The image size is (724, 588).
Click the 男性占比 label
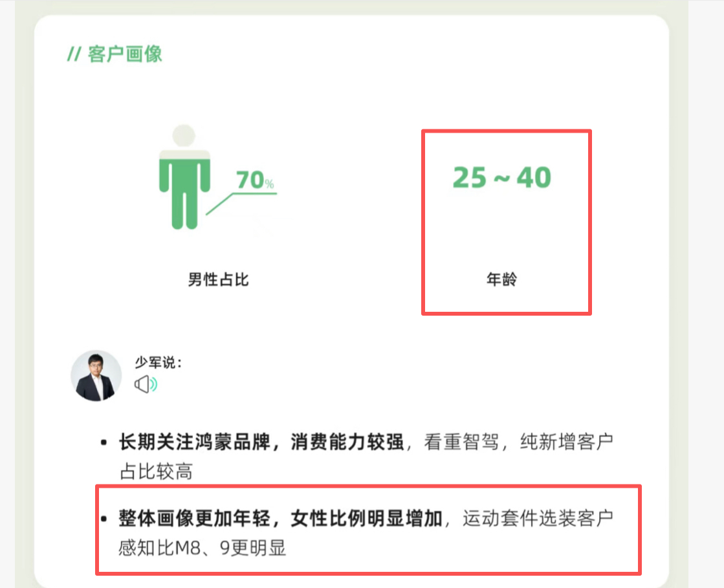(219, 279)
